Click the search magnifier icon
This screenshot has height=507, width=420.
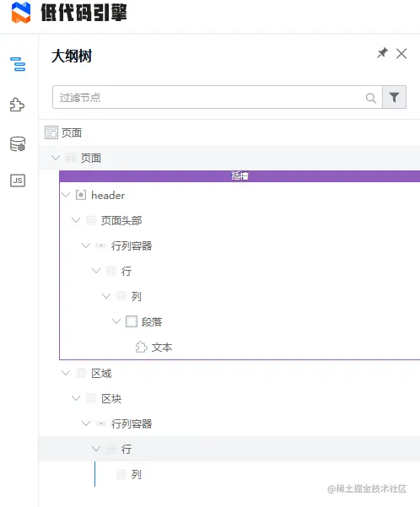[x=371, y=98]
